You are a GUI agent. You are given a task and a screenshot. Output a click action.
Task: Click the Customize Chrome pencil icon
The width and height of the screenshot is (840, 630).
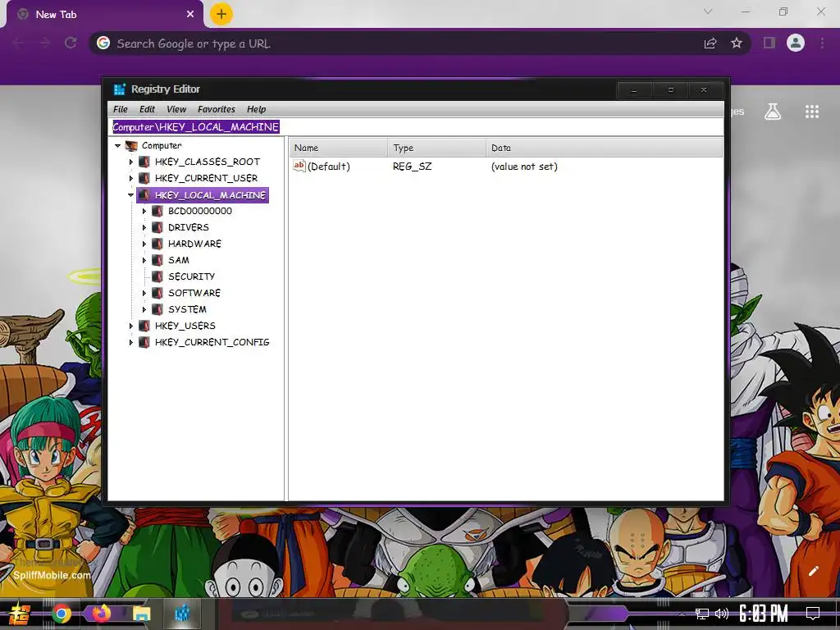coord(813,571)
